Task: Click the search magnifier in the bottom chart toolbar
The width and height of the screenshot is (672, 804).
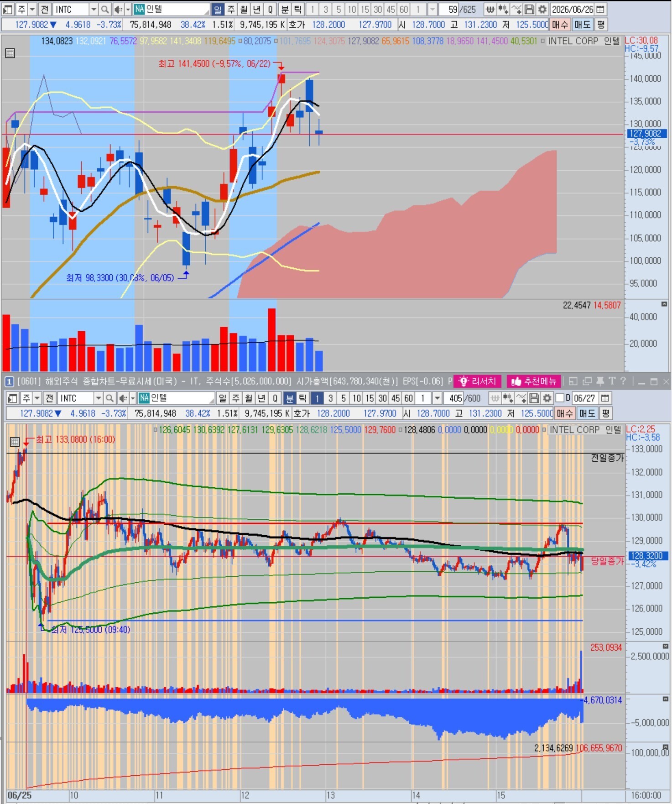Action: (x=109, y=398)
